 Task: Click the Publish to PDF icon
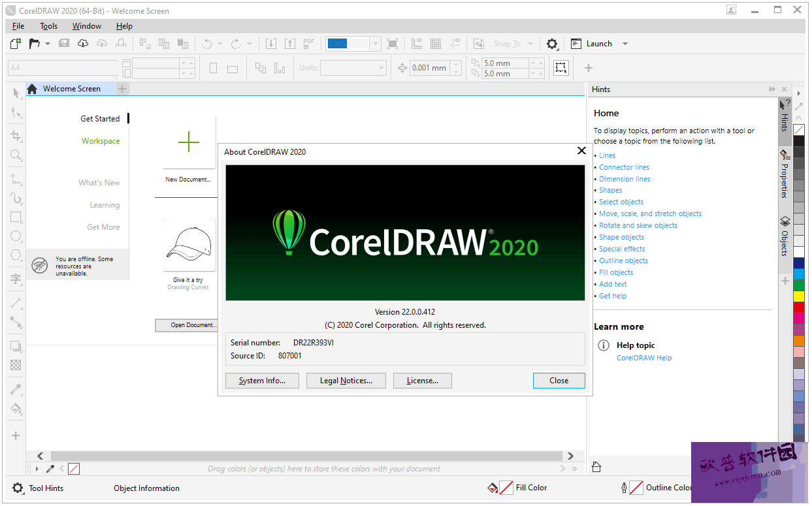pyautogui.click(x=309, y=44)
